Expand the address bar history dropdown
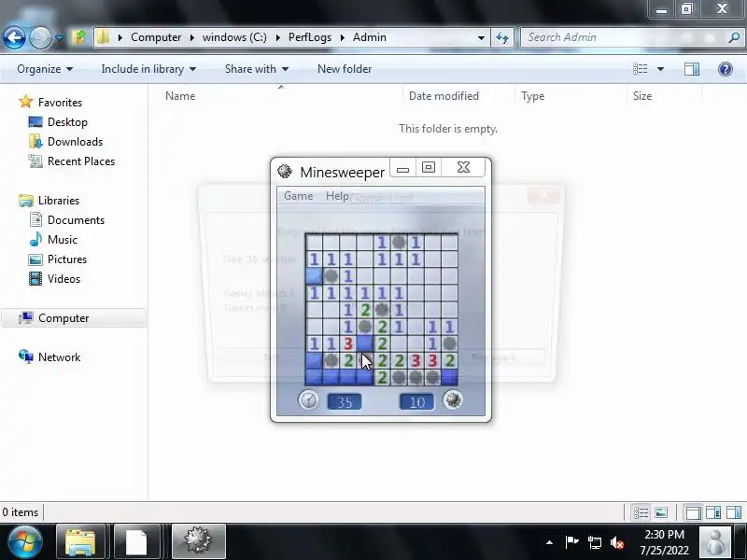 481,37
